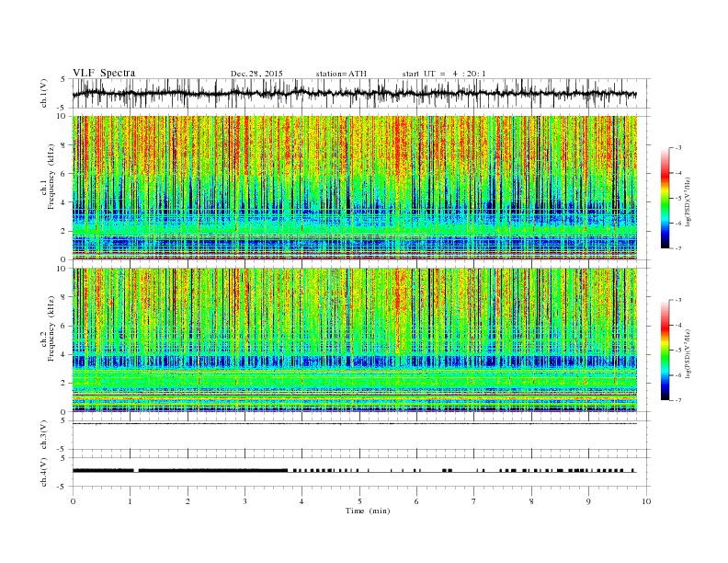Viewport: 728px width, 563px height.
Task: Click the "9" tick on the time axis
Action: [588, 501]
